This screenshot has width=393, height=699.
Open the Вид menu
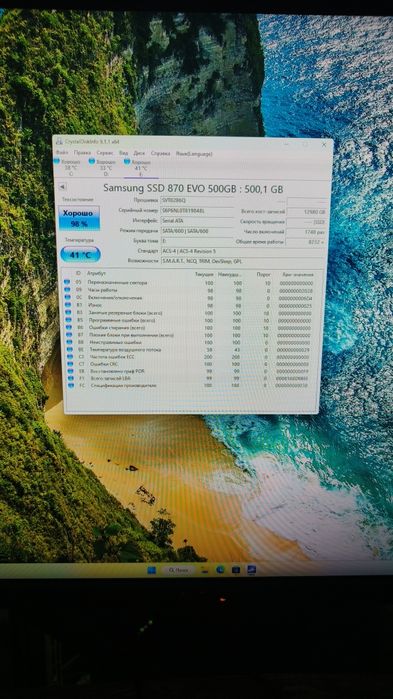click(x=123, y=153)
